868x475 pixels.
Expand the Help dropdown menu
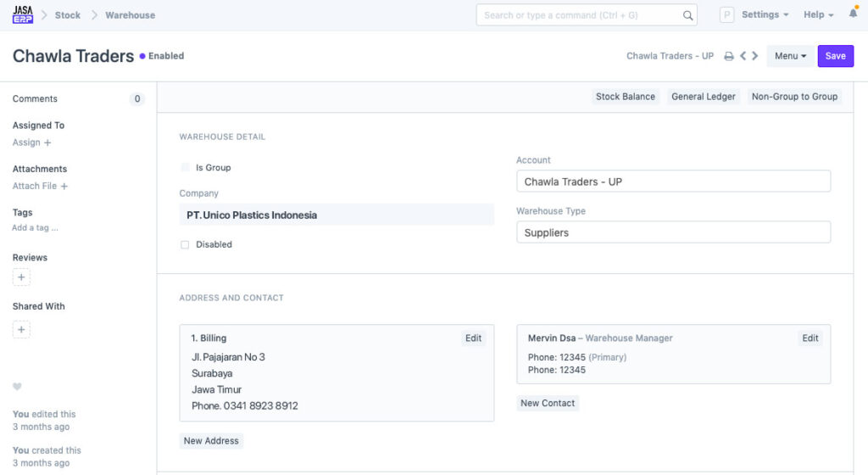tap(818, 15)
